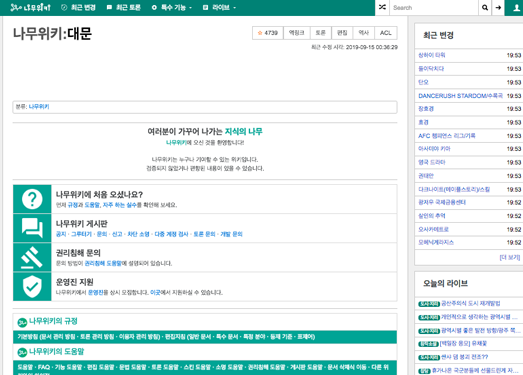The height and width of the screenshot is (375, 523).
Task: Open 오사카에토로 in recent changes
Action: 433,230
